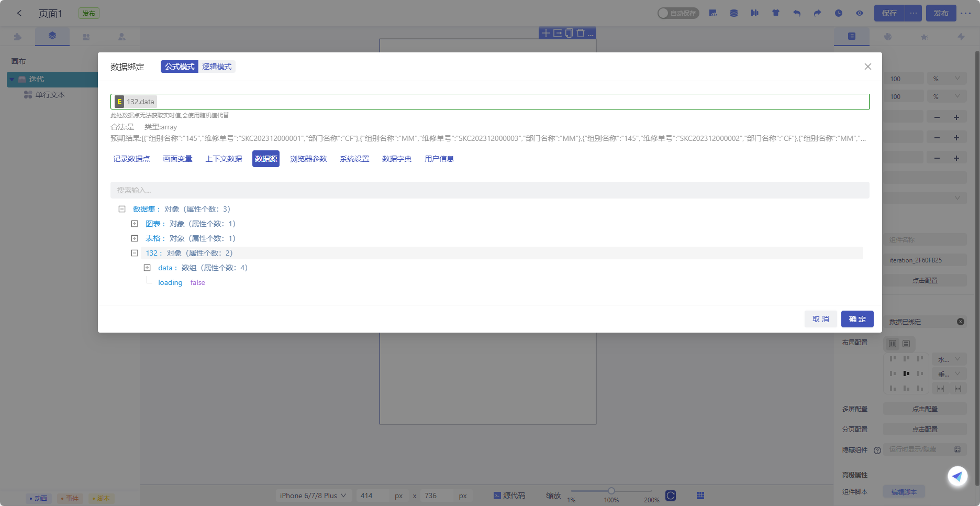Go back with the top-left arrow
The image size is (980, 506).
point(19,13)
